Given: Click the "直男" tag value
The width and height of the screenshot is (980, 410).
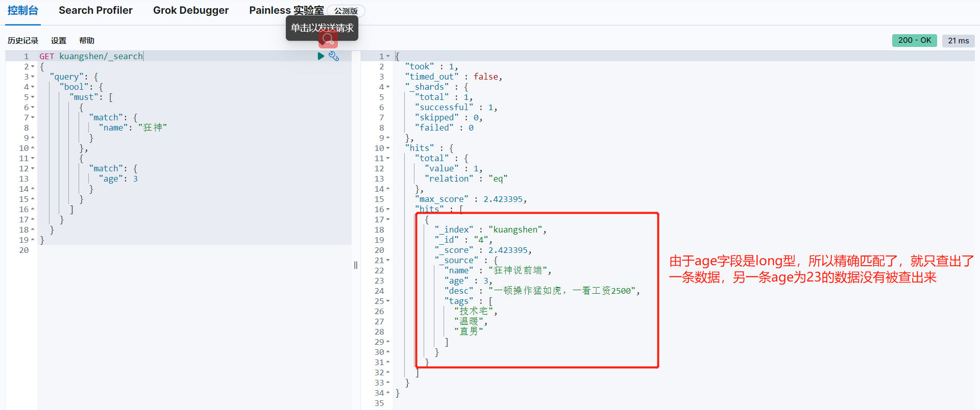Looking at the screenshot, I should point(469,331).
